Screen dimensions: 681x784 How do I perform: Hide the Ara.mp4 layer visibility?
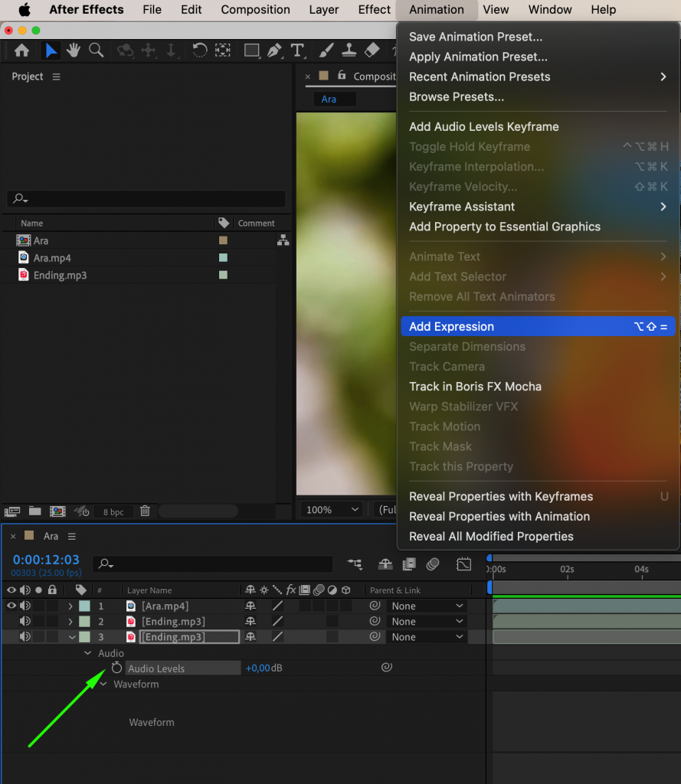tap(11, 606)
